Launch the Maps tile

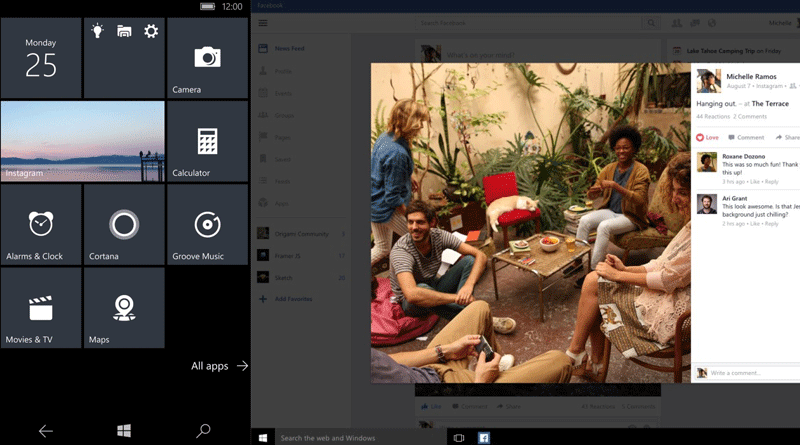coord(124,308)
